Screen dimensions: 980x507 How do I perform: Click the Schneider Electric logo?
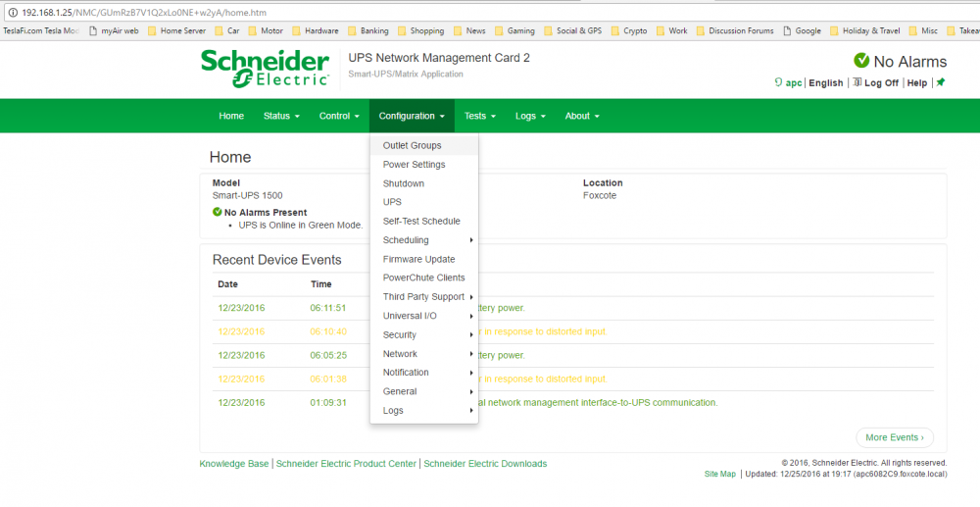(265, 68)
